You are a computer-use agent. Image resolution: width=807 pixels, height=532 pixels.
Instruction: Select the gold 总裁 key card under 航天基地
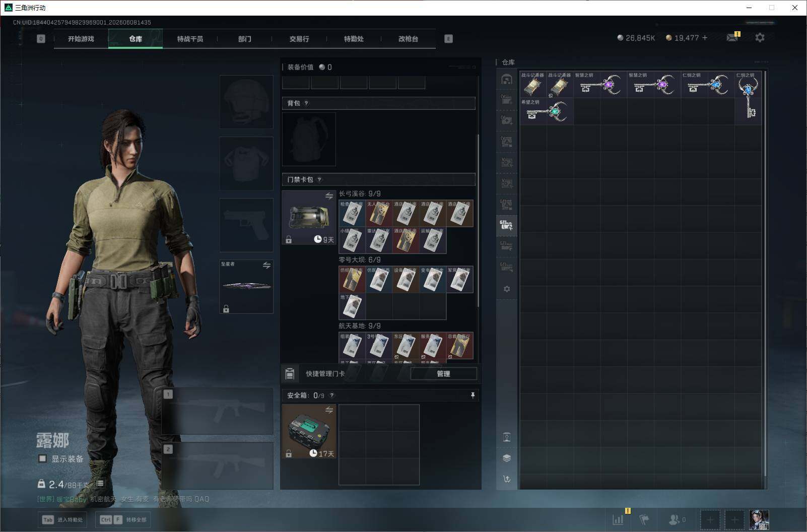click(x=459, y=346)
